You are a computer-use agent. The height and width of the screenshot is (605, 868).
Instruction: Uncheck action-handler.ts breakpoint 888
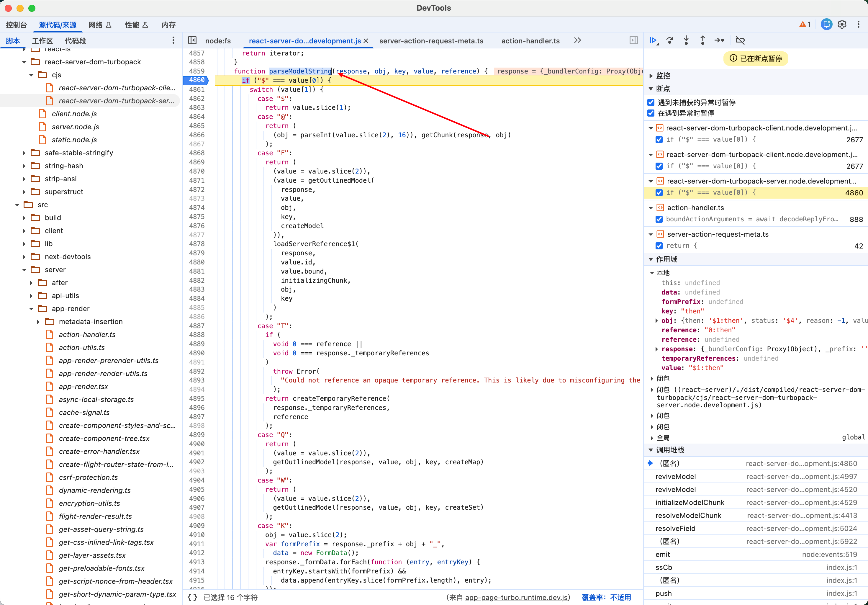tap(659, 219)
